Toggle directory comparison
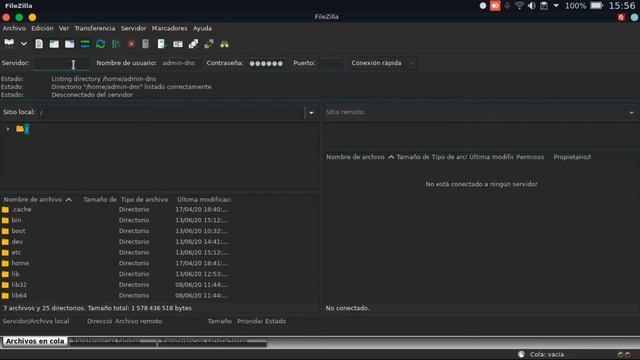The image size is (640, 360). point(193,44)
